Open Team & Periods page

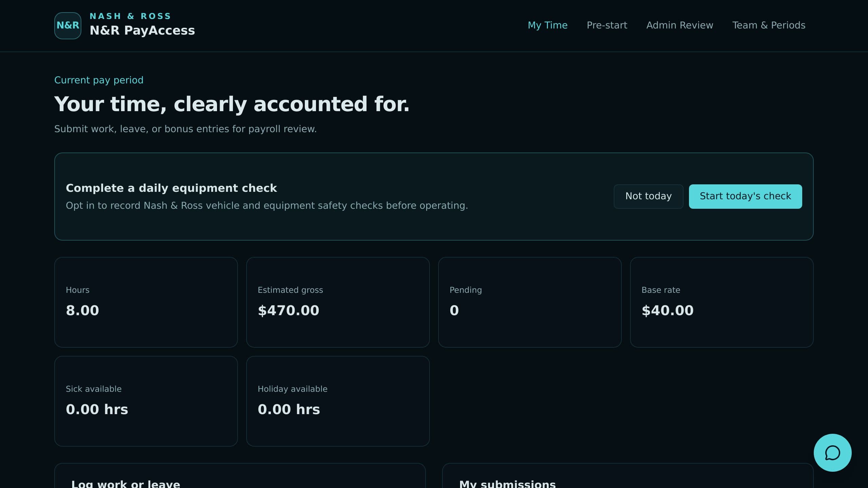point(769,25)
